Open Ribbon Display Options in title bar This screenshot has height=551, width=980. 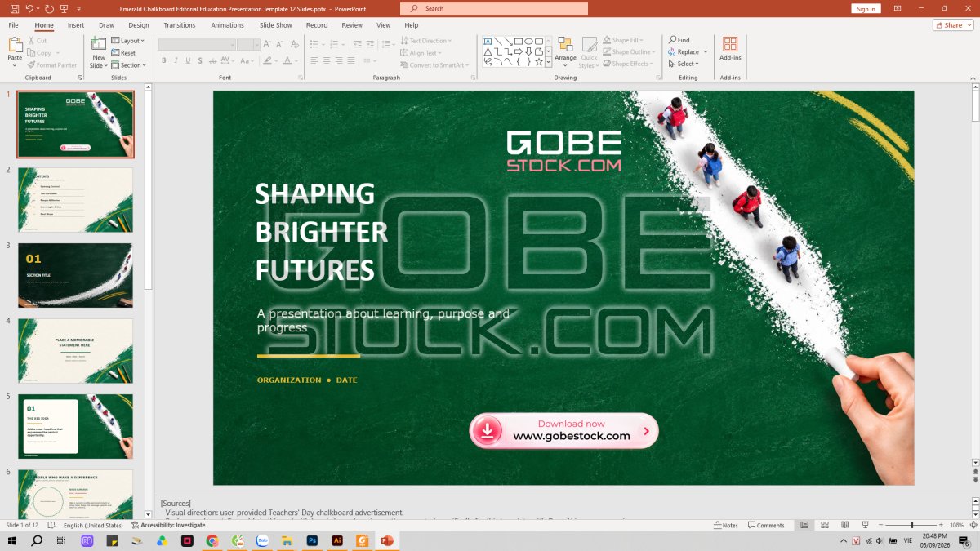(x=899, y=8)
